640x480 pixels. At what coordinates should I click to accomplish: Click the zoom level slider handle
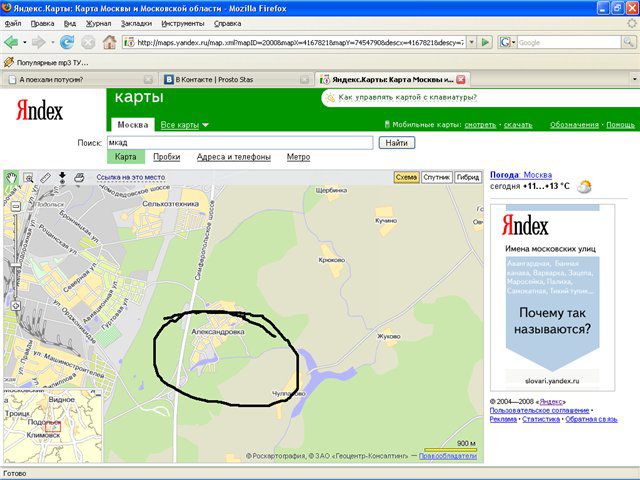click(16, 265)
